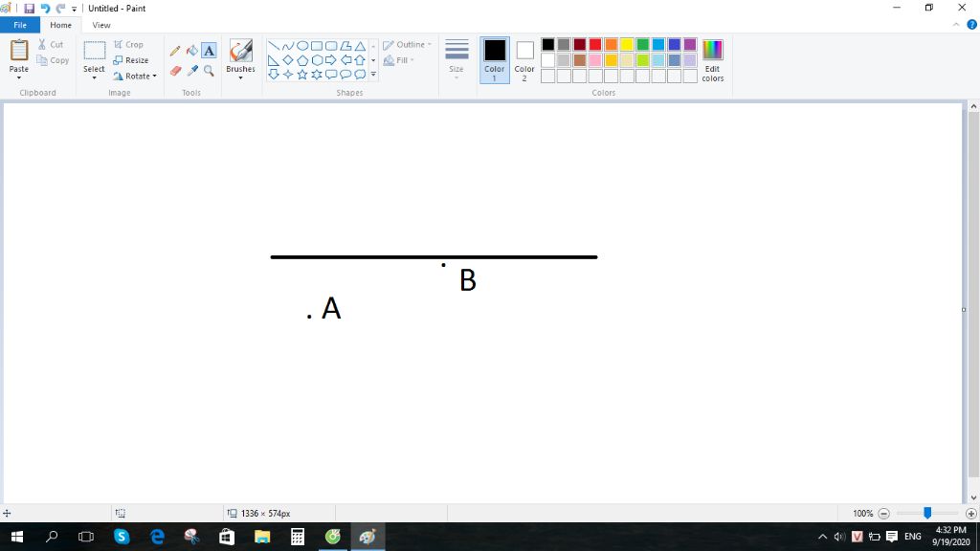Open the Select dropdown arrow

click(94, 78)
